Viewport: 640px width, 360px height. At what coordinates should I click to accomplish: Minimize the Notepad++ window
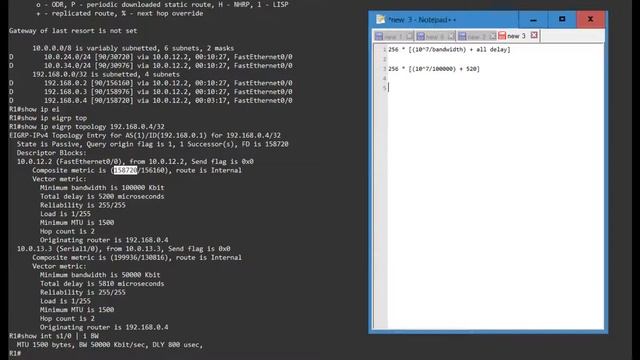click(x=533, y=20)
